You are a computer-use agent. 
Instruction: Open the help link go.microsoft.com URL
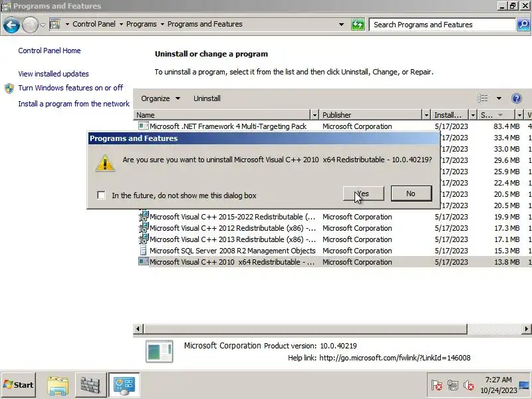[x=395, y=358]
